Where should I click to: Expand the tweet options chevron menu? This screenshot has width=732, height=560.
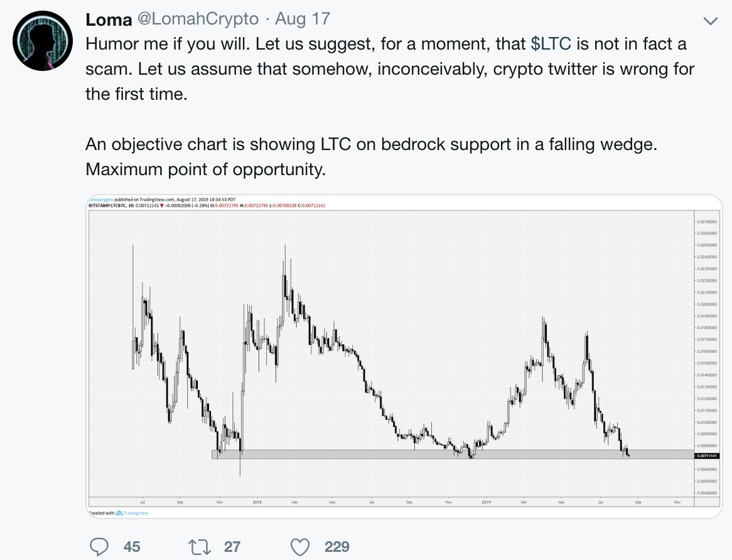point(710,21)
